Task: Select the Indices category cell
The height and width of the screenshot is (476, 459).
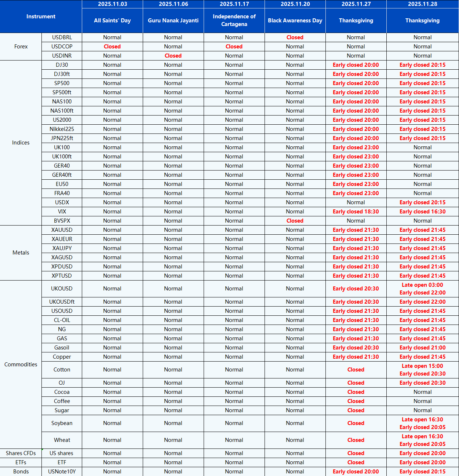Action: [21, 143]
